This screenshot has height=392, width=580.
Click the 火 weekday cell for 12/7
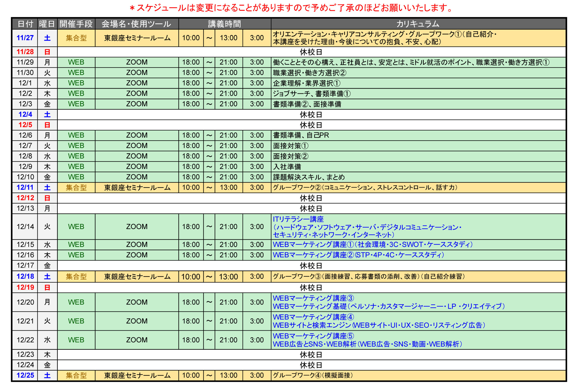47,146
